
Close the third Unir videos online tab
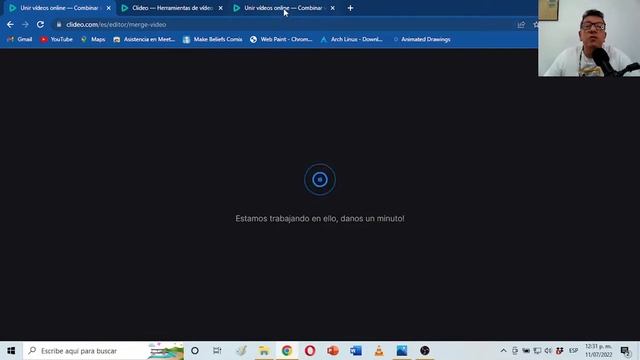(x=333, y=8)
